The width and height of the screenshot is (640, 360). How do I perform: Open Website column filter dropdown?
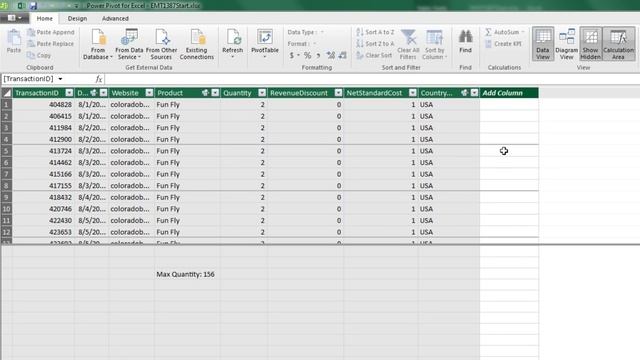pos(149,93)
